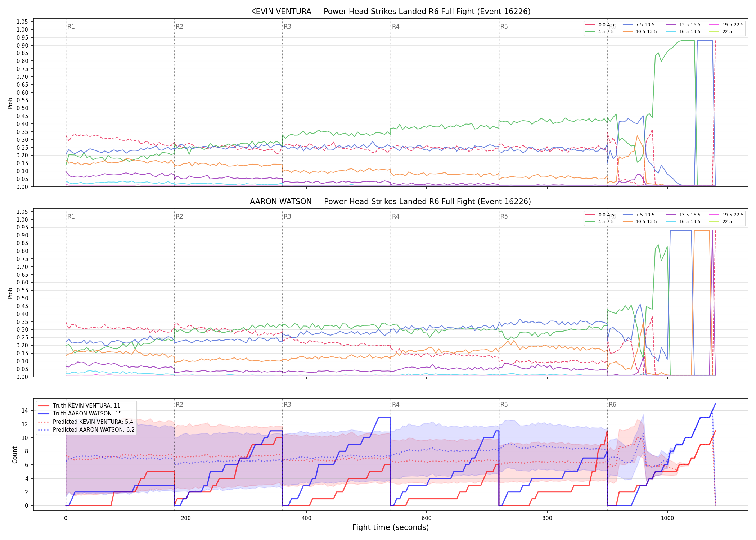Viewport: 756px width, 540px height.
Task: Click the y-axis tick label 1.05 on Ventura chart
Action: (22, 22)
